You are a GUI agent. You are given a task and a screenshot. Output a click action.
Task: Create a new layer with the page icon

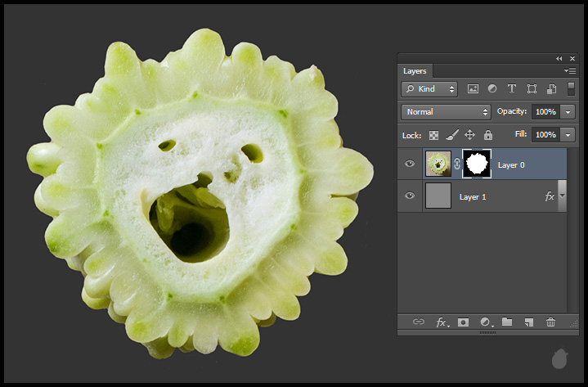click(x=529, y=322)
